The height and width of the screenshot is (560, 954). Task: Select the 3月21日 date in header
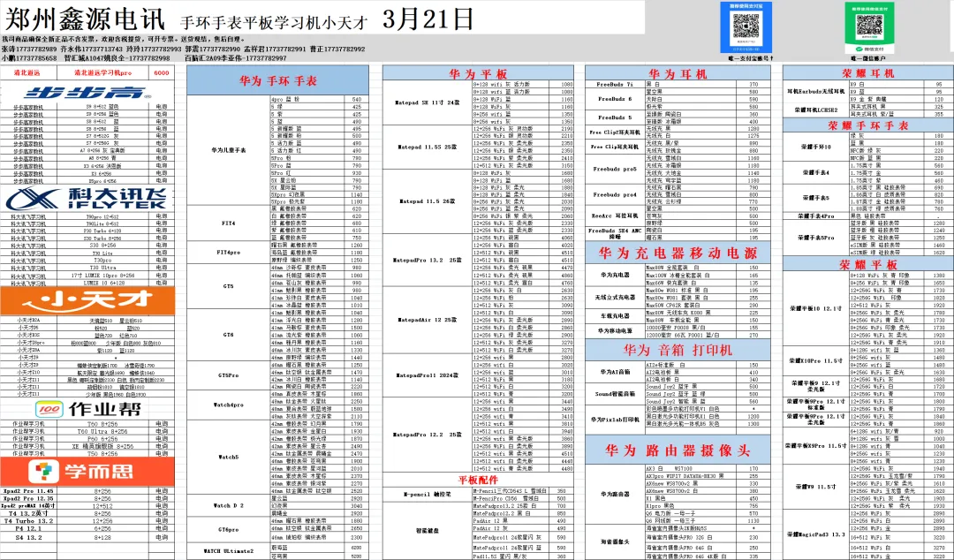point(428,19)
